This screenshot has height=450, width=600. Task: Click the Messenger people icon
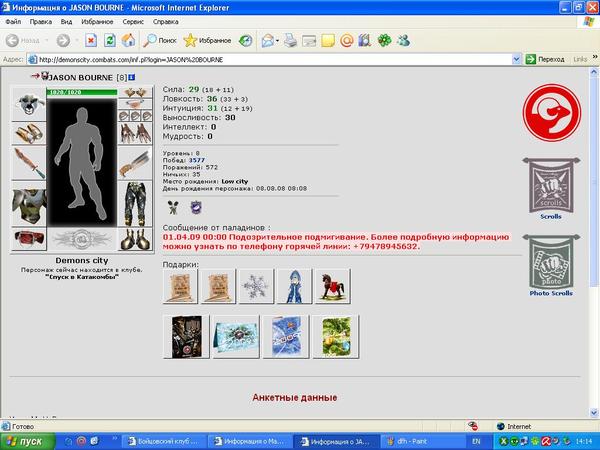[403, 40]
